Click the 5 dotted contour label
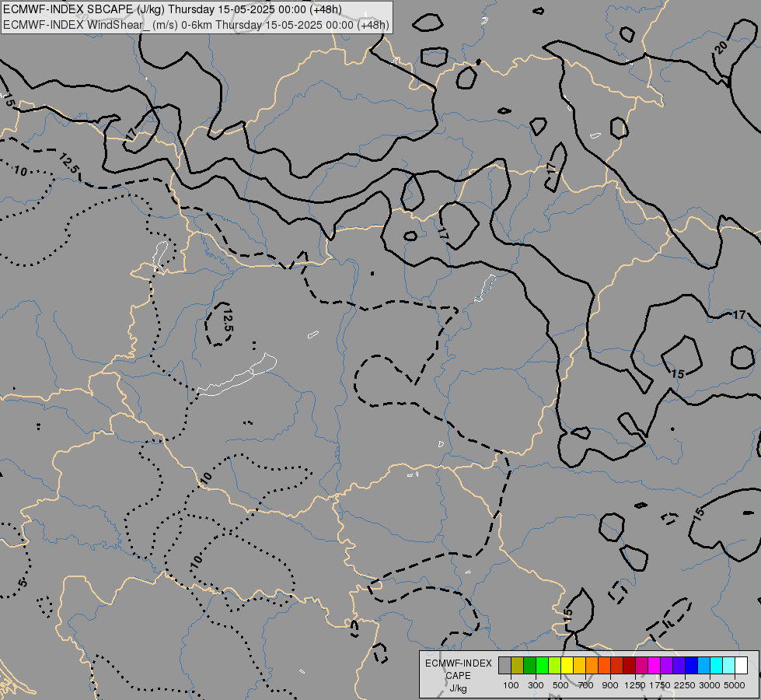Screen dimensions: 761x700 click(23, 582)
